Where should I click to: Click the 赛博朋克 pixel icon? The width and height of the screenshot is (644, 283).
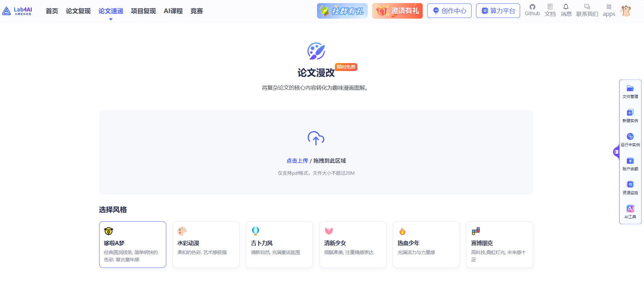click(476, 231)
